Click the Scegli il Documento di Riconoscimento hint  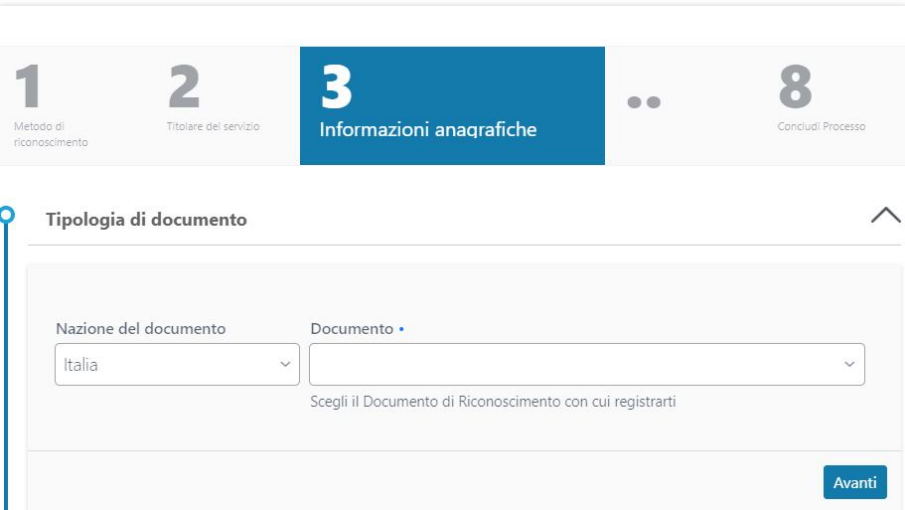pos(493,402)
